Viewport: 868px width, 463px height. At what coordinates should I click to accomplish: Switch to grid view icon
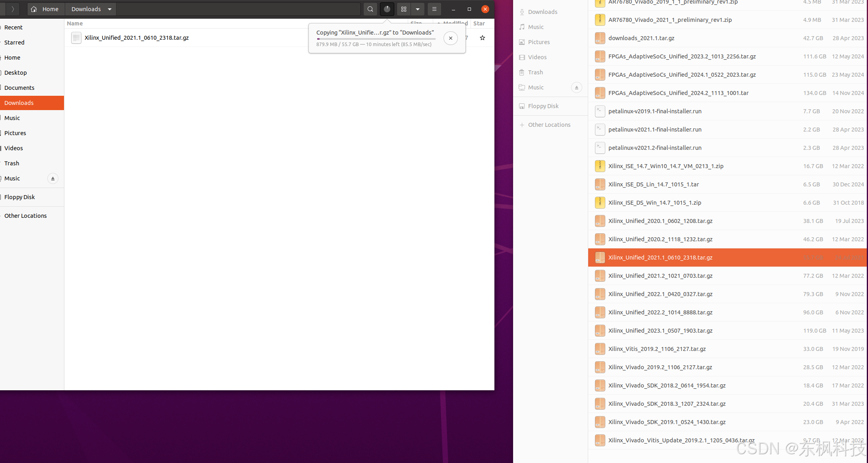(x=404, y=9)
